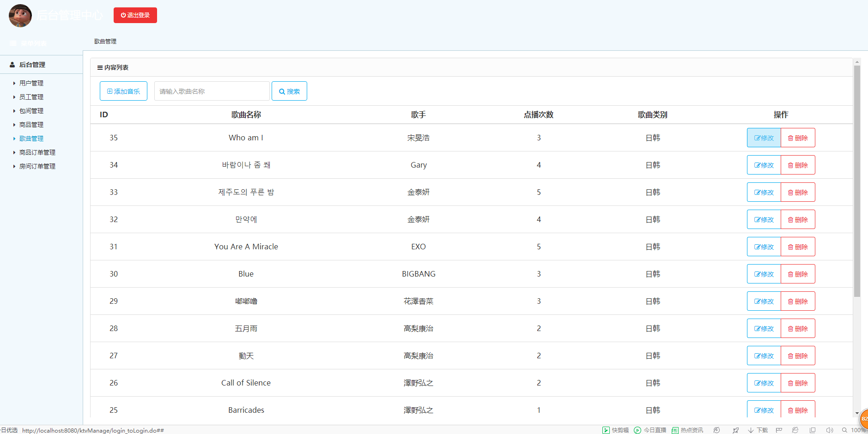This screenshot has height=434, width=868.
Task: Click the 搜索 search button
Action: [289, 91]
